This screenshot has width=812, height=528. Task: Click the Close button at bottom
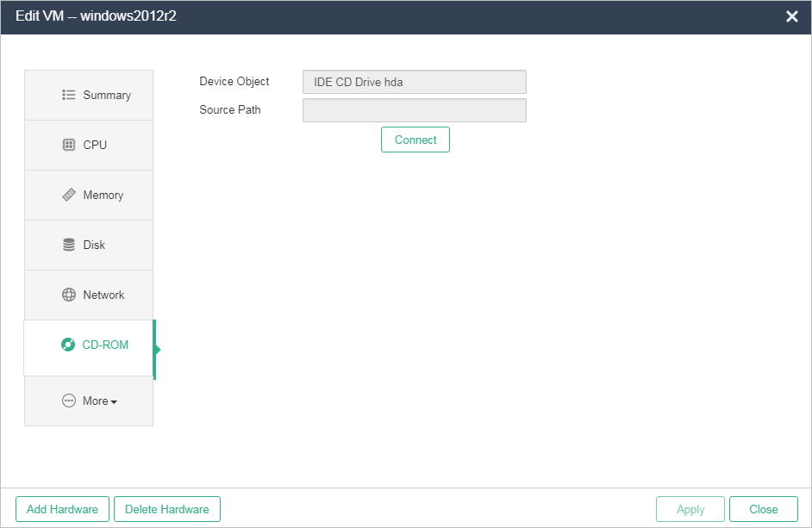pos(763,509)
